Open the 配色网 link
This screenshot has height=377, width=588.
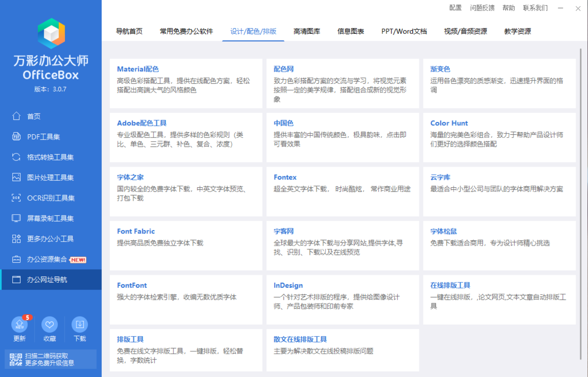283,69
